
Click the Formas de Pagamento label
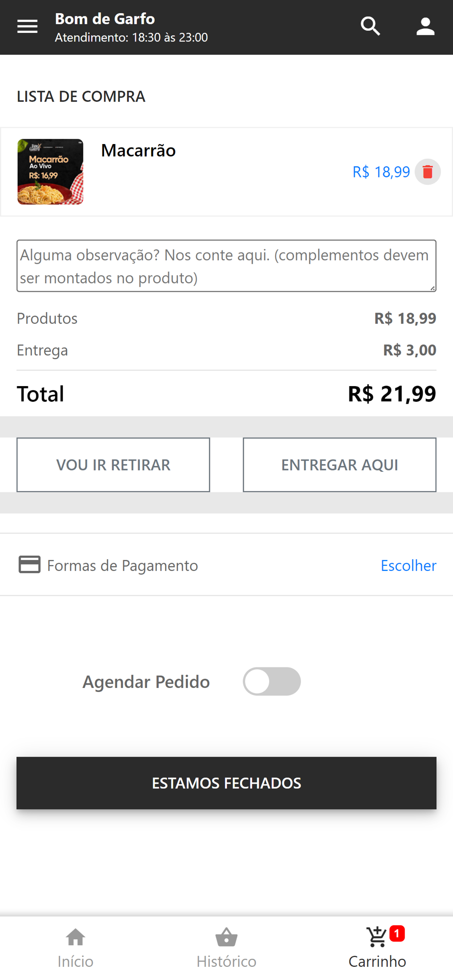click(123, 565)
